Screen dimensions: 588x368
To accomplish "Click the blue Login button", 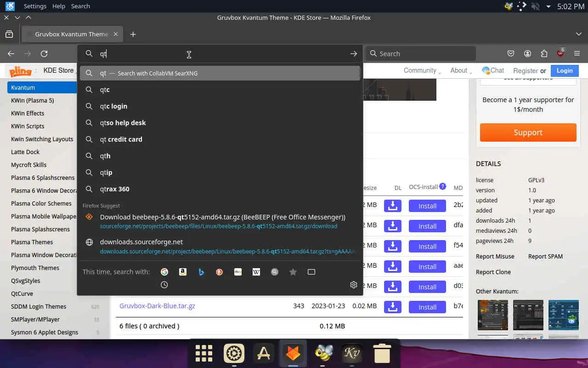I will tap(565, 70).
